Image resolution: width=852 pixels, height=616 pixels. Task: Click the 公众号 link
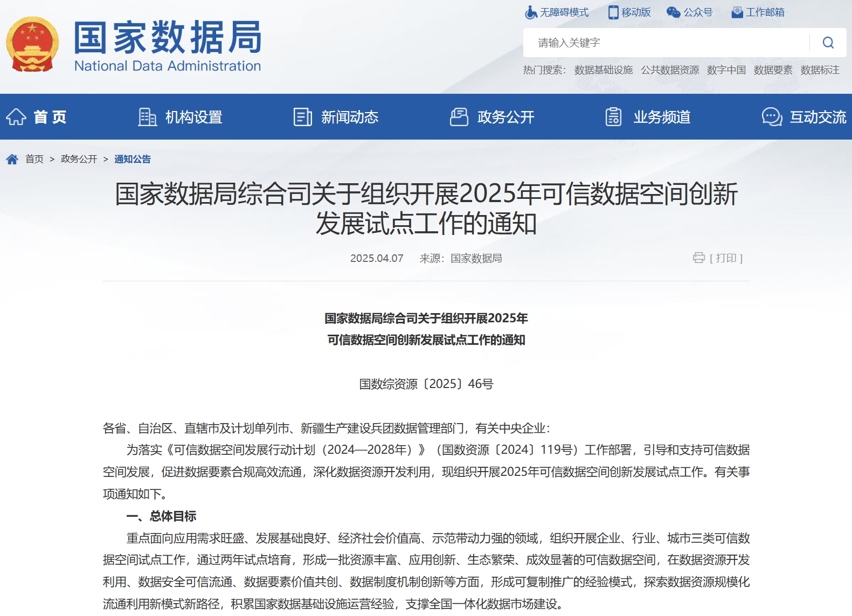[x=698, y=12]
